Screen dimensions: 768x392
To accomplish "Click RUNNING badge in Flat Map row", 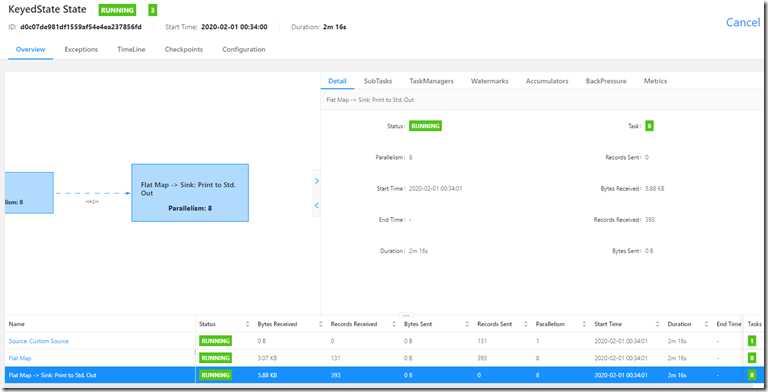I will [216, 358].
